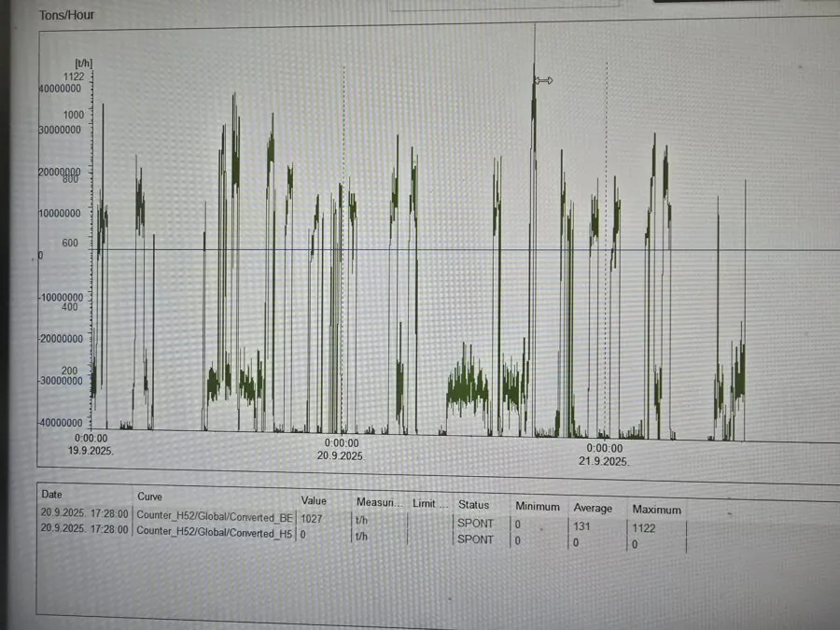Click the 19.9.2025 date label on time axis
The width and height of the screenshot is (840, 630).
[x=91, y=450]
